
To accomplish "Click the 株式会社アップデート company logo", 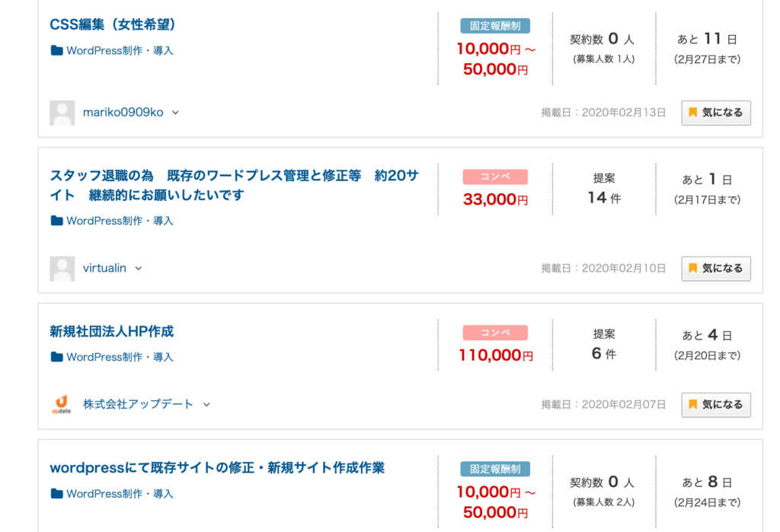I will (62, 404).
